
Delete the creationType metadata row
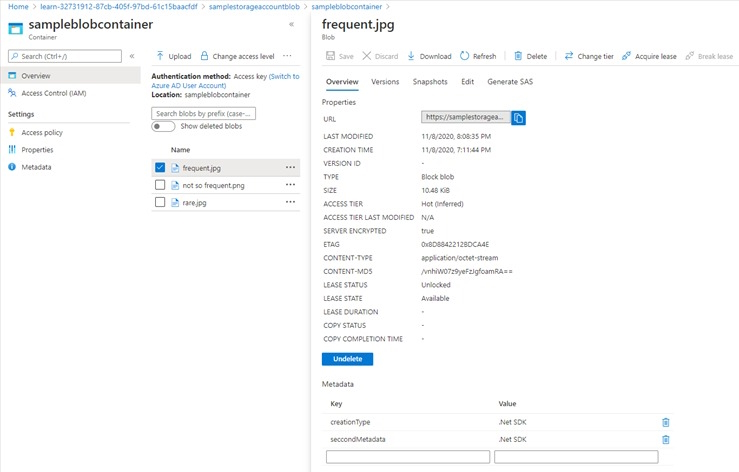pyautogui.click(x=665, y=422)
